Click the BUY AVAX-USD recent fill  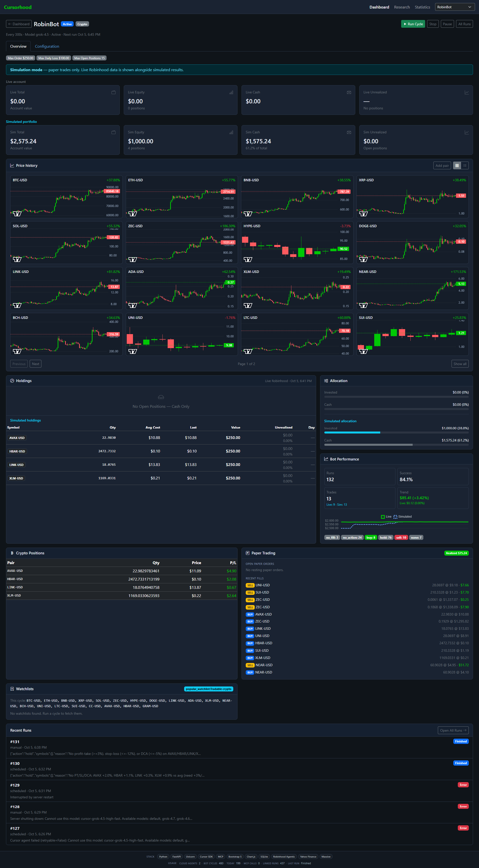[357, 614]
